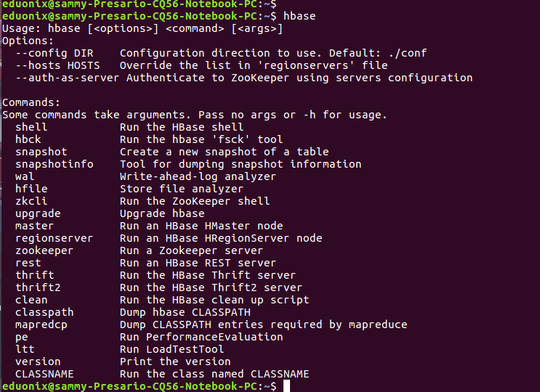This screenshot has height=392, width=540.
Task: Click the 'zookeeper' command entry
Action: [44, 250]
